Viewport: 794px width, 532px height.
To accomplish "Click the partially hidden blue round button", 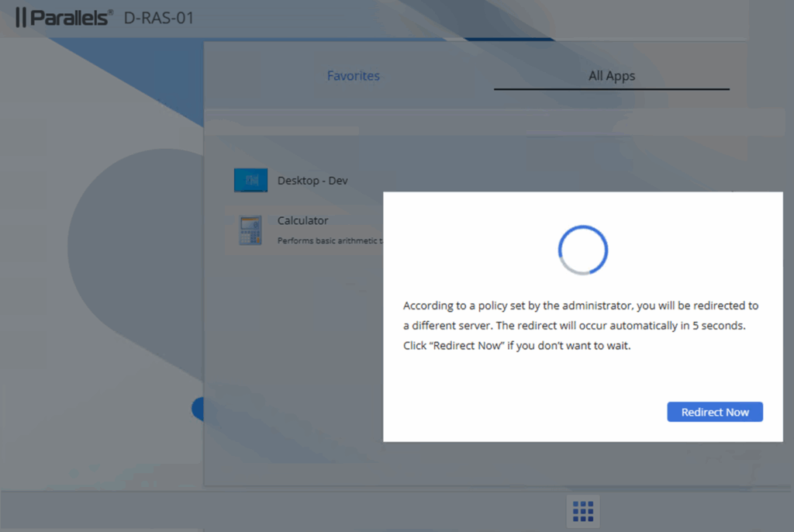I will point(197,409).
